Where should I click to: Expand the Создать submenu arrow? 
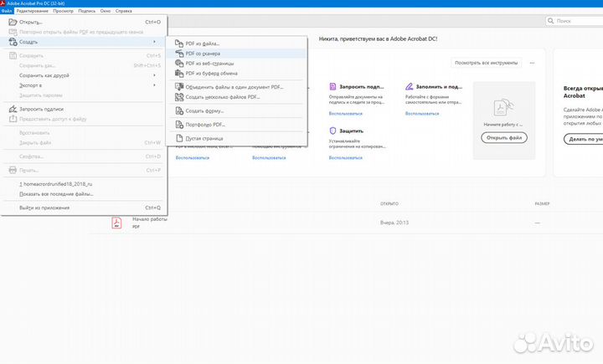pyautogui.click(x=156, y=42)
